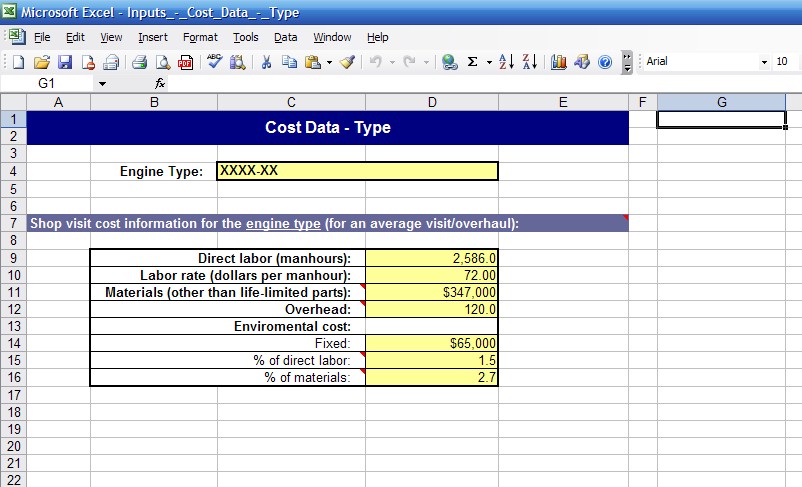Open the Name Box dropdown arrow

pyautogui.click(x=102, y=84)
